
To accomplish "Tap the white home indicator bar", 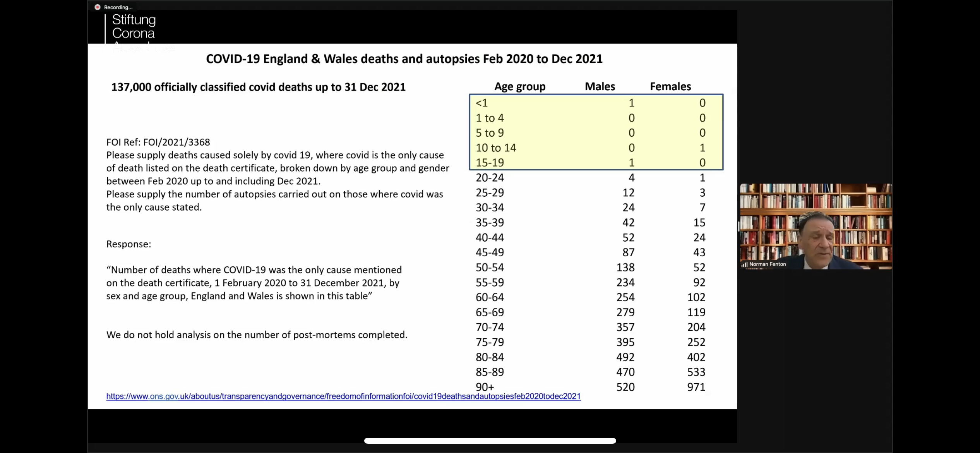I will click(490, 441).
